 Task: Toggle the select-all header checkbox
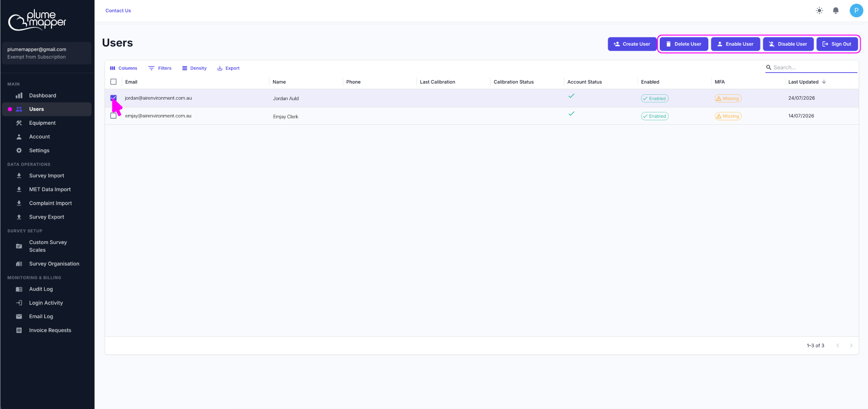(113, 82)
